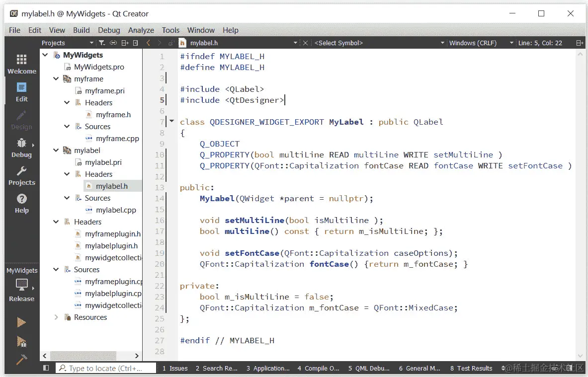Viewport: 588px width, 377px height.
Task: Switch to Debug mode
Action: tap(22, 148)
